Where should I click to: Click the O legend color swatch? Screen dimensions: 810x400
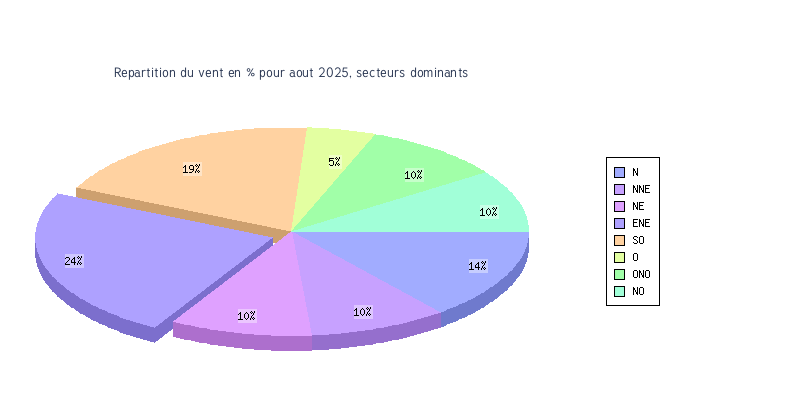tap(619, 257)
